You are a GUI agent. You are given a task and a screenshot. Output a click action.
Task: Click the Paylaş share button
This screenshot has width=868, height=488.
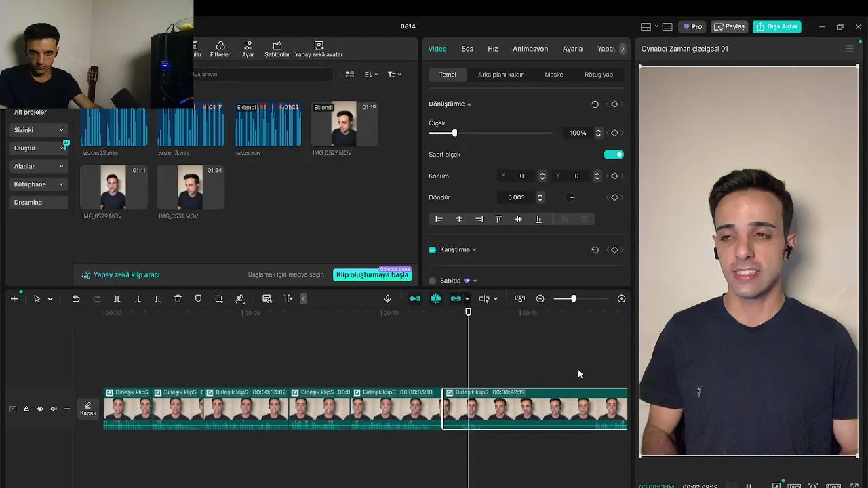point(730,27)
